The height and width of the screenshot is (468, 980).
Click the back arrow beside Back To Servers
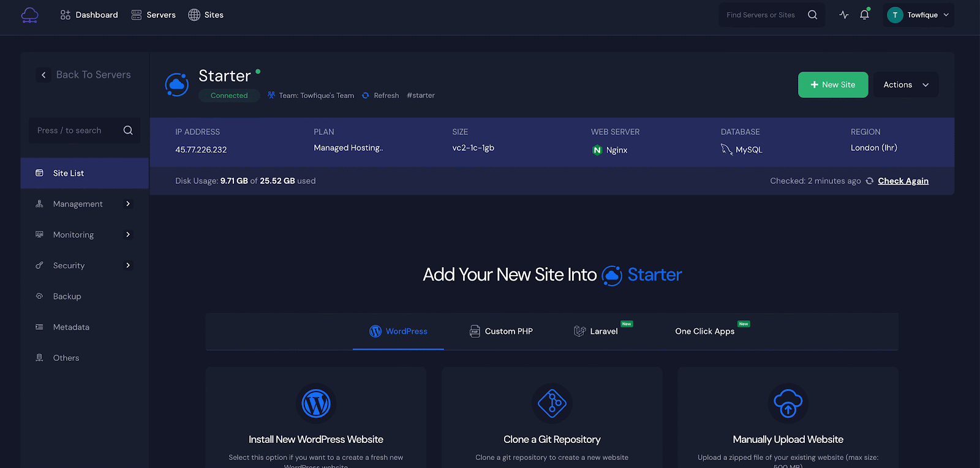click(x=43, y=75)
